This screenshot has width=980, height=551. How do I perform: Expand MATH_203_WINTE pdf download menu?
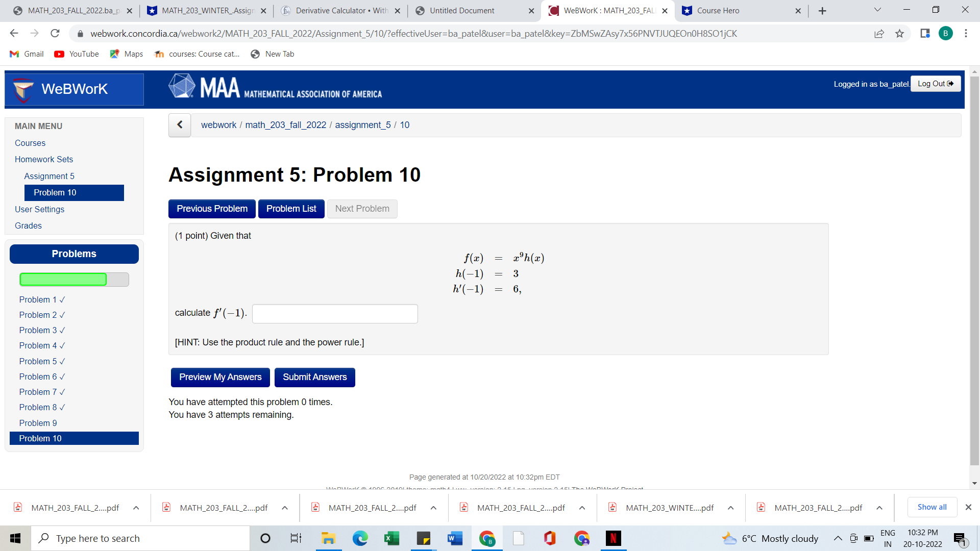[731, 508]
